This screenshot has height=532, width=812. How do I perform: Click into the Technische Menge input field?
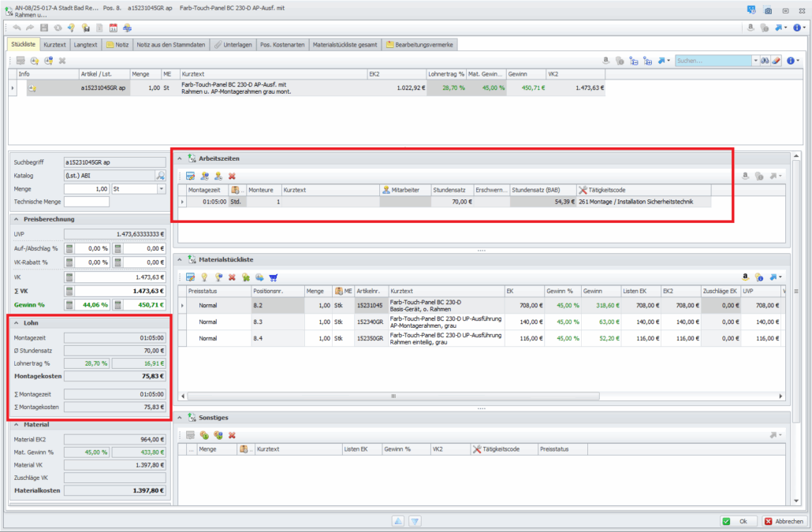pos(86,202)
